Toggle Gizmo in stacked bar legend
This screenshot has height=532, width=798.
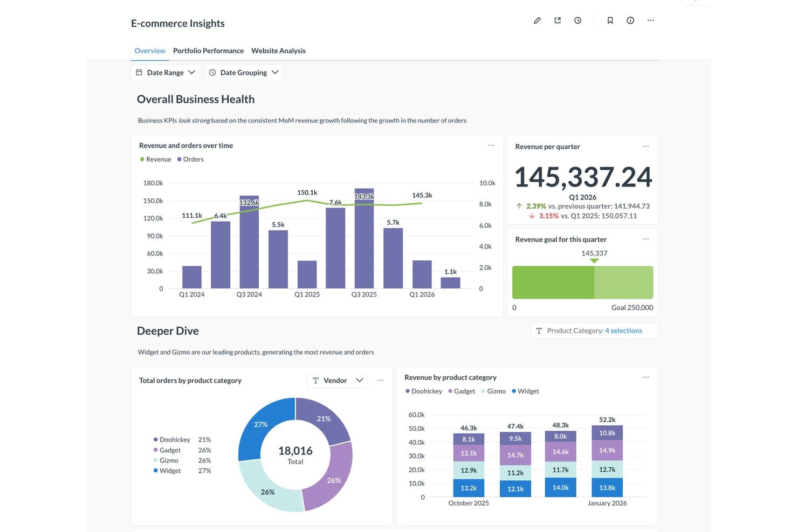(x=493, y=391)
